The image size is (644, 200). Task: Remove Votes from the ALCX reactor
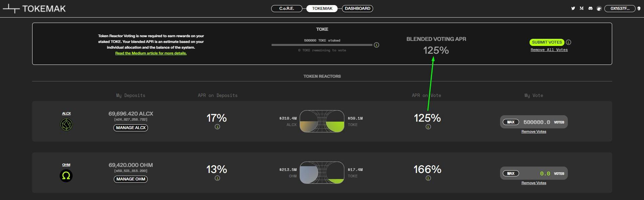[534, 131]
